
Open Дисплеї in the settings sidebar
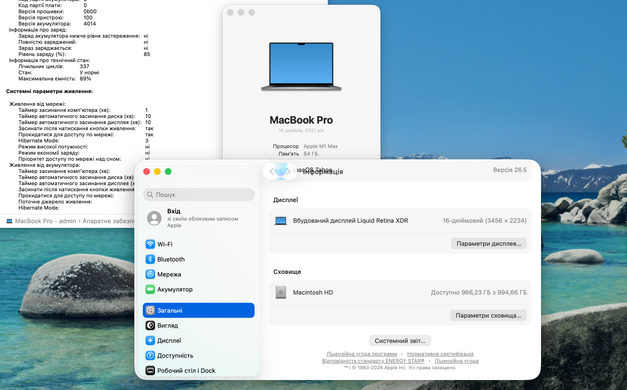coord(198,340)
